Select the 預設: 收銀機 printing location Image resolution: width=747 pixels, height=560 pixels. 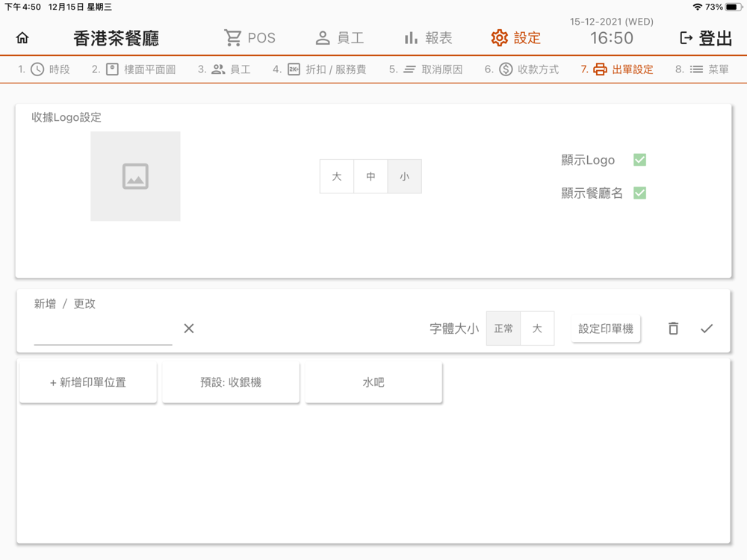coord(231,382)
